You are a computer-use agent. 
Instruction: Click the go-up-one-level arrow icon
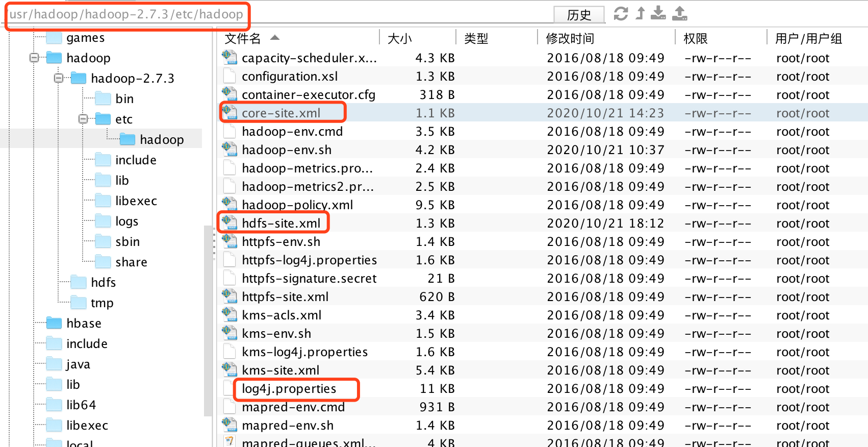[x=641, y=13]
